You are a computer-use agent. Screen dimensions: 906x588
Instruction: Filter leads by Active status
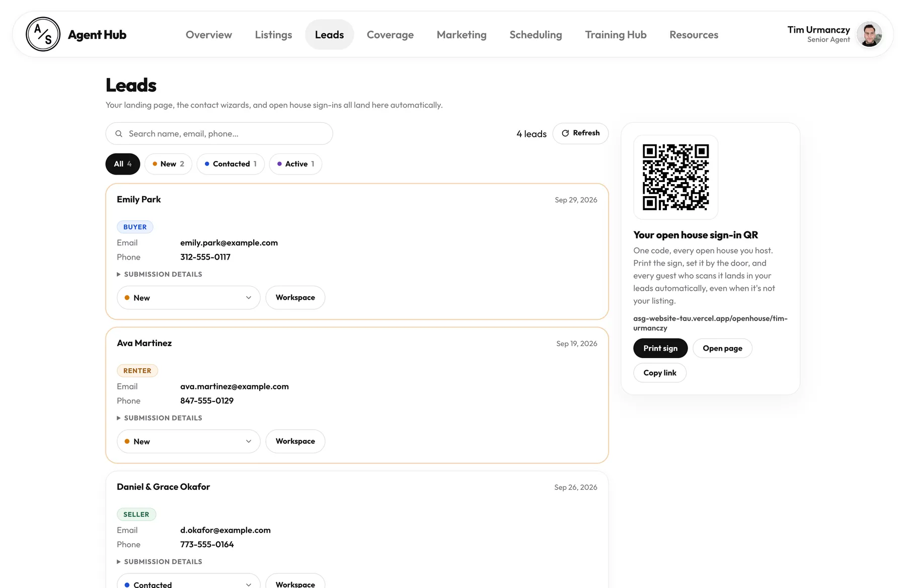coord(295,164)
